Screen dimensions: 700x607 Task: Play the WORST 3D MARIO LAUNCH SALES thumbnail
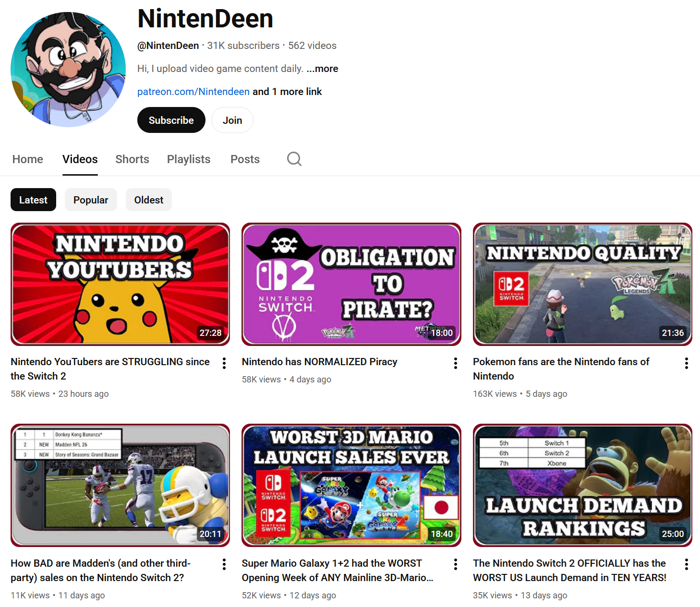[x=351, y=485]
